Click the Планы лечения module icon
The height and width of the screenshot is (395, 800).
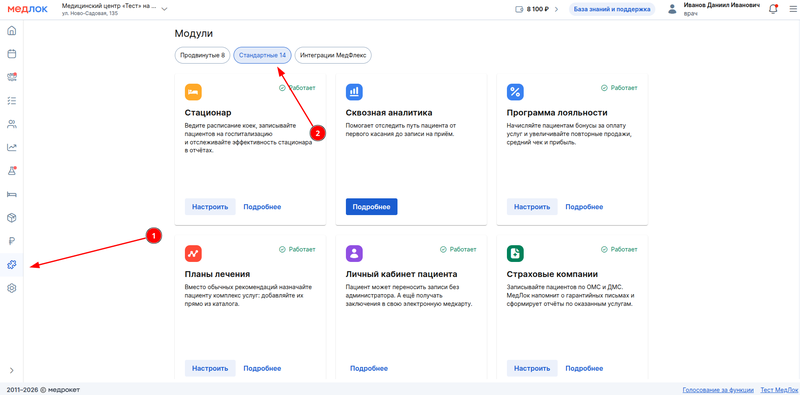pos(193,253)
